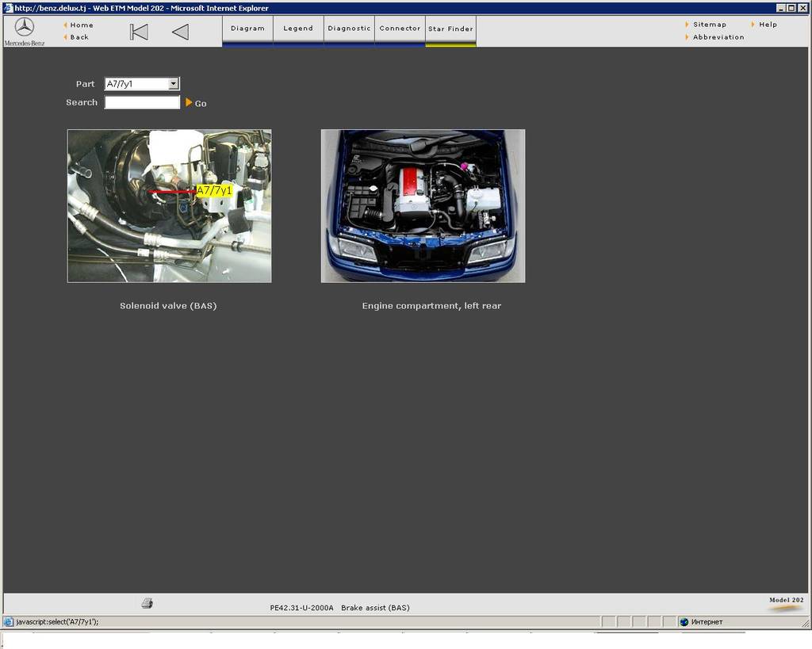
Task: Click the Home link
Action: (82, 25)
